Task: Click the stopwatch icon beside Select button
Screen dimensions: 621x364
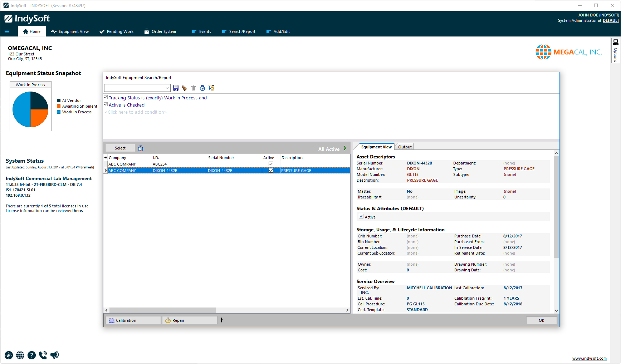Action: pyautogui.click(x=141, y=148)
